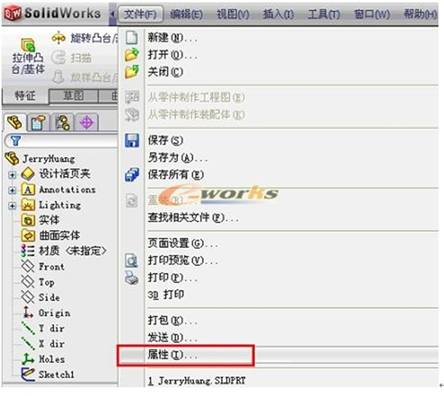Choose 保存(S) from File menu

pyautogui.click(x=165, y=140)
